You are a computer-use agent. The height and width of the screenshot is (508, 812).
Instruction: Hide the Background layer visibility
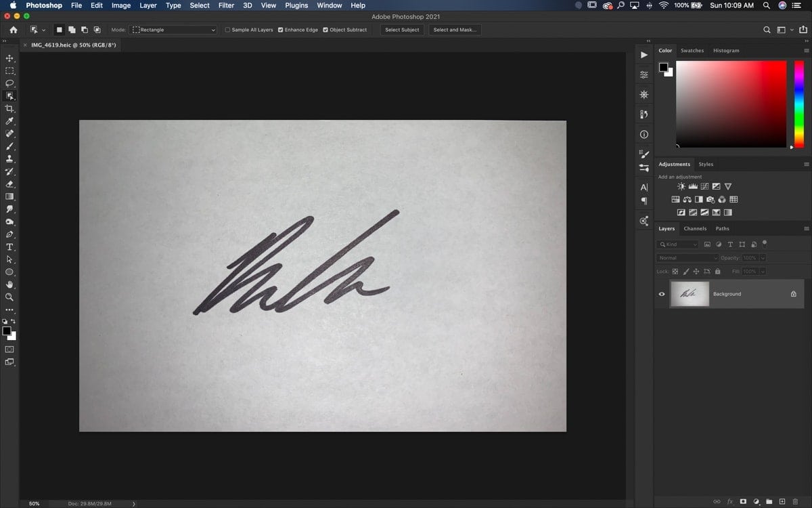[x=662, y=294]
